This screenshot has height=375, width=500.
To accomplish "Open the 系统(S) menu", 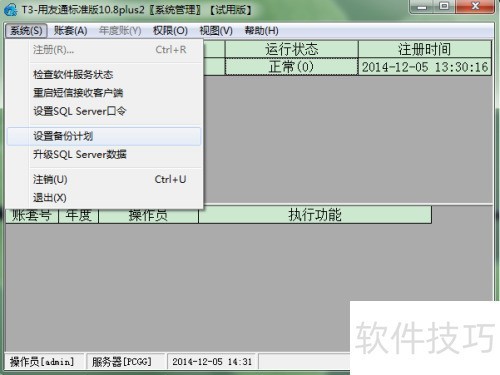I will [26, 31].
